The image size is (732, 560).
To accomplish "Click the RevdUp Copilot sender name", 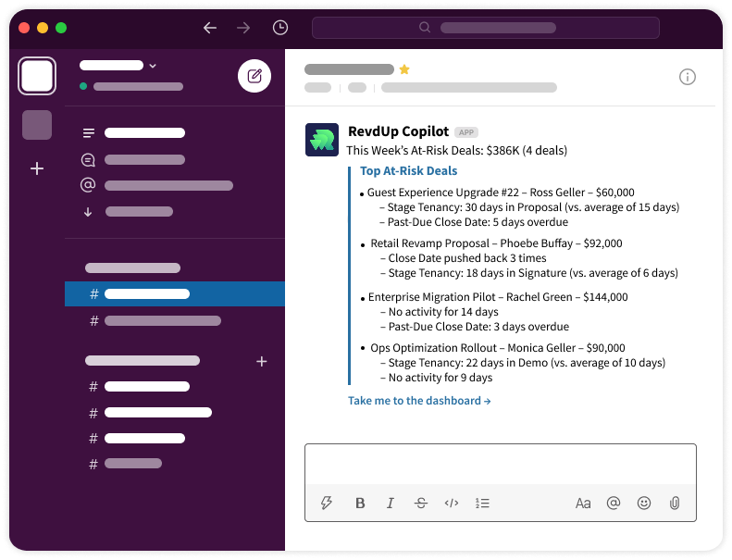I will coord(398,131).
